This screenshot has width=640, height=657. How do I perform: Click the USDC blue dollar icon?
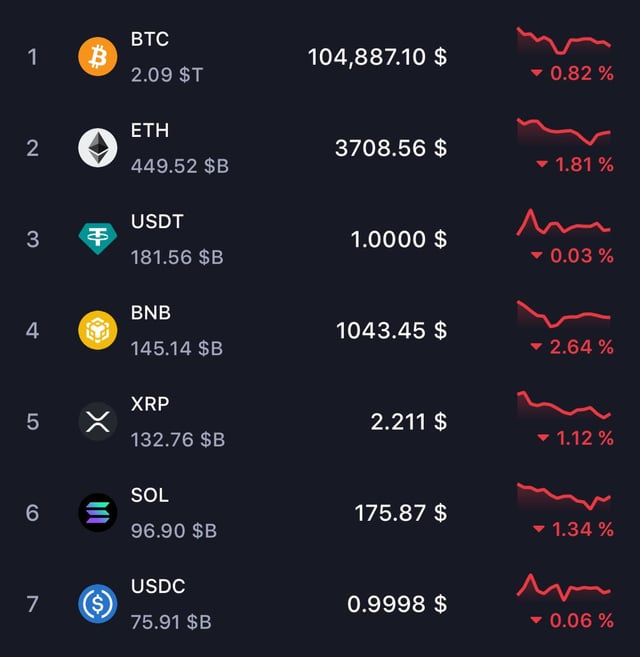coord(97,604)
